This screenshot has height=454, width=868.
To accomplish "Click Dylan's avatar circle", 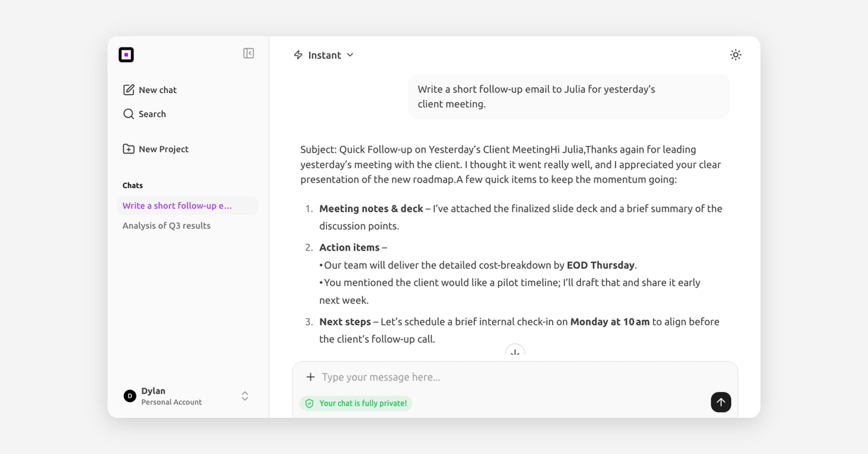I will click(130, 396).
